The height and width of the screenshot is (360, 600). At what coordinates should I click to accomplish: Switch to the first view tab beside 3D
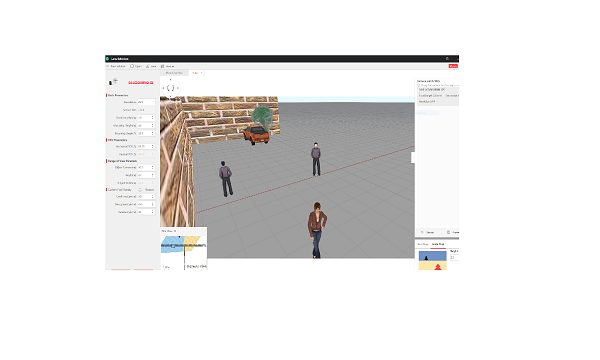click(174, 73)
